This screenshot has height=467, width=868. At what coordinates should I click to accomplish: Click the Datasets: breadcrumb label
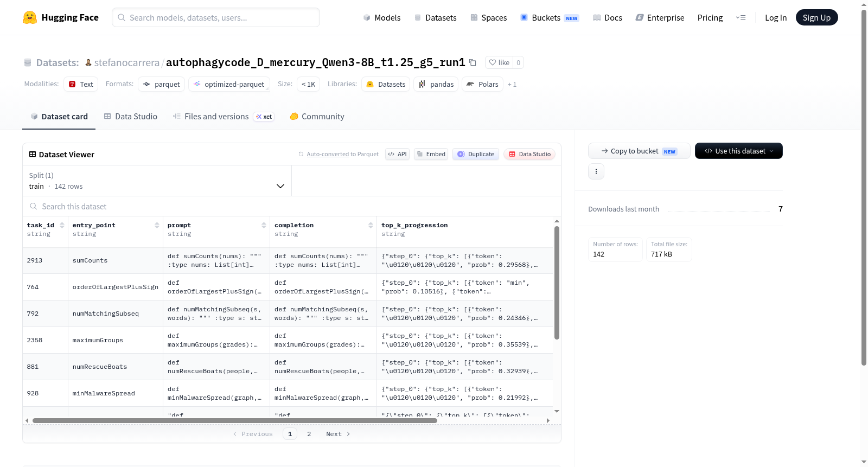(58, 62)
